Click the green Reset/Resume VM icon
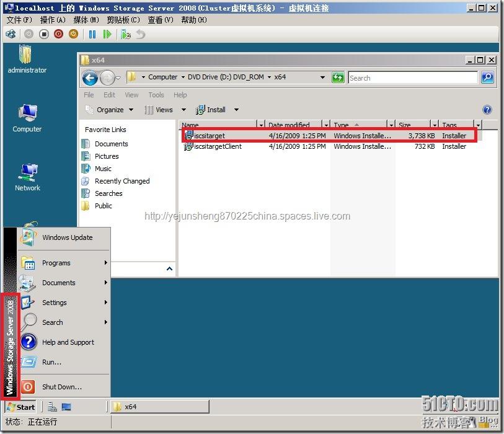Image resolution: width=504 pixels, height=434 pixels. click(x=107, y=34)
